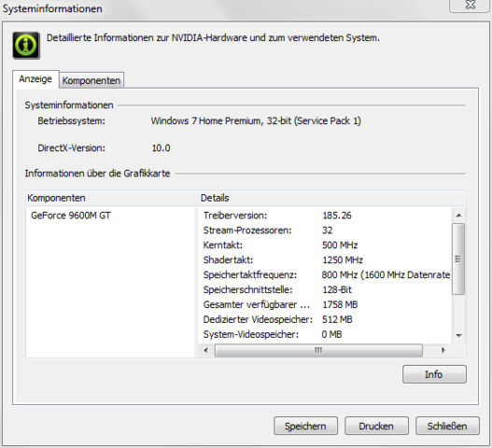Click the Windows 7 Home Premium operating system text
Viewport: 492px width, 448px height.
coord(256,121)
